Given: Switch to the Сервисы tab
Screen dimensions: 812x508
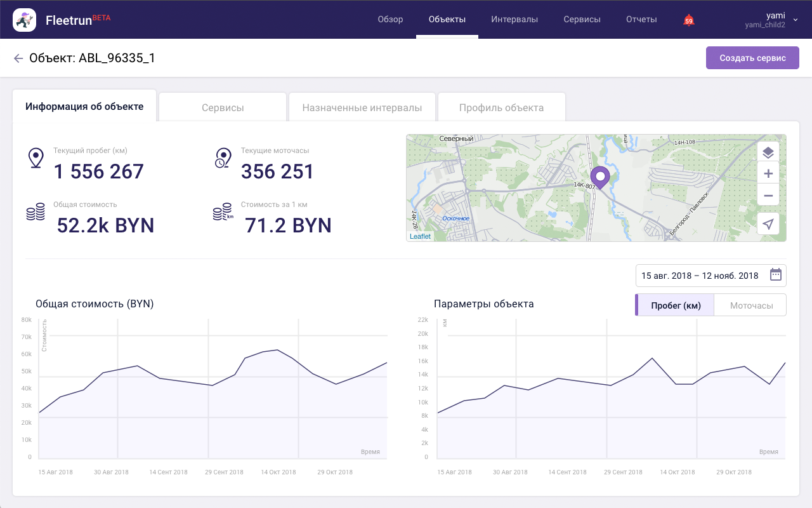Looking at the screenshot, I should click(223, 107).
